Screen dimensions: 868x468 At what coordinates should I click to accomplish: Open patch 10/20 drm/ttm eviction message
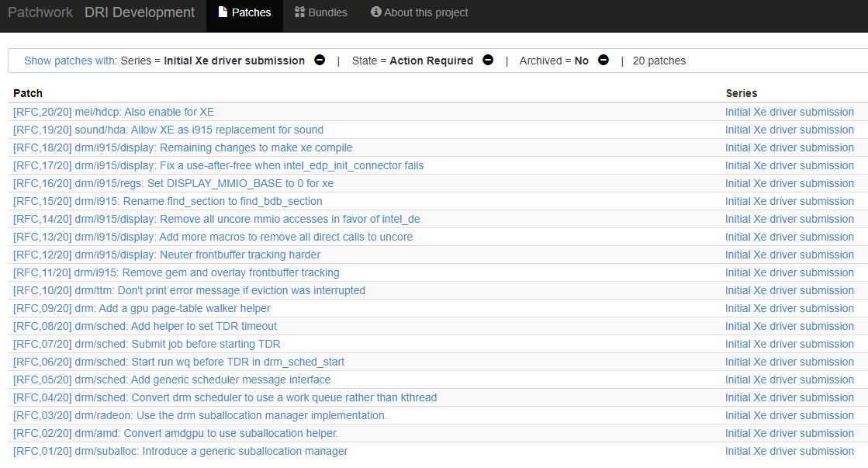click(189, 290)
